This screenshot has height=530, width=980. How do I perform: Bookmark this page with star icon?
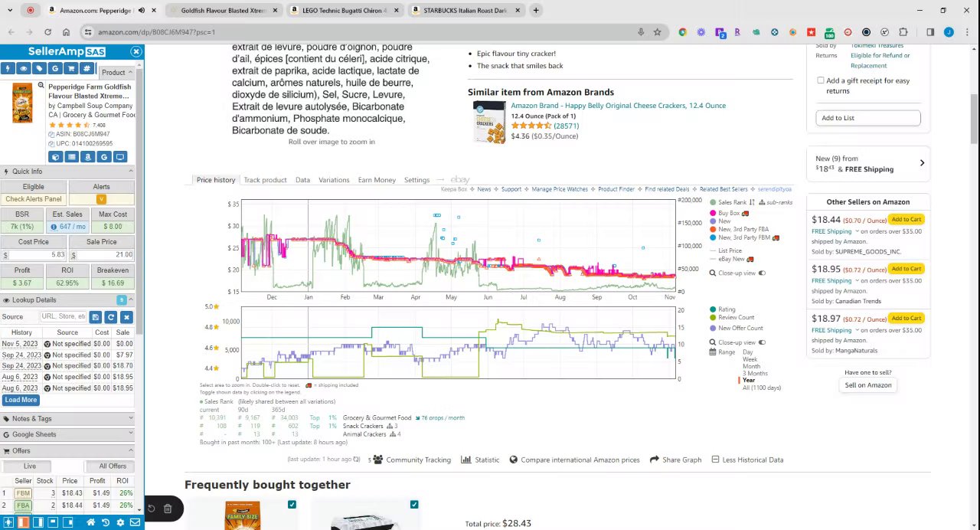657,32
